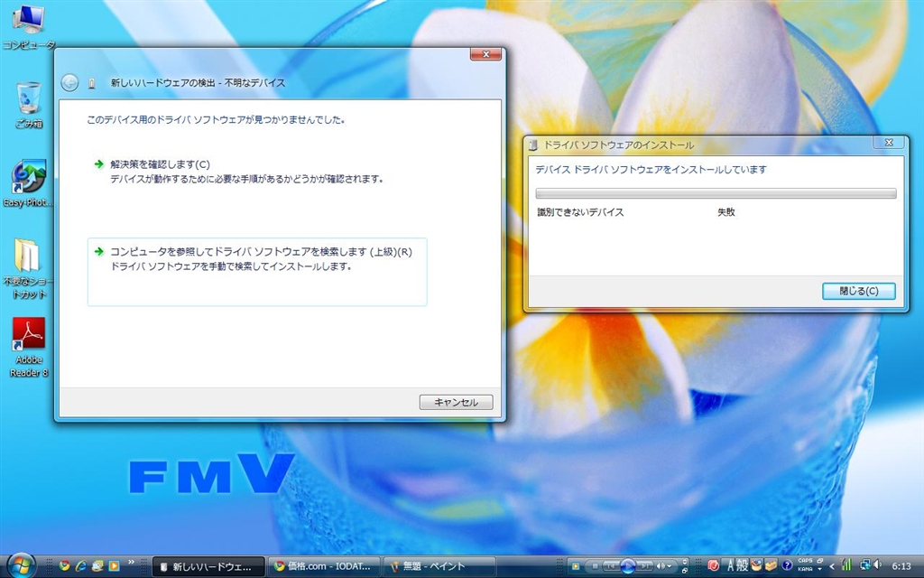This screenshot has height=578, width=924.
Task: Click the red security tray icon
Action: (x=713, y=565)
